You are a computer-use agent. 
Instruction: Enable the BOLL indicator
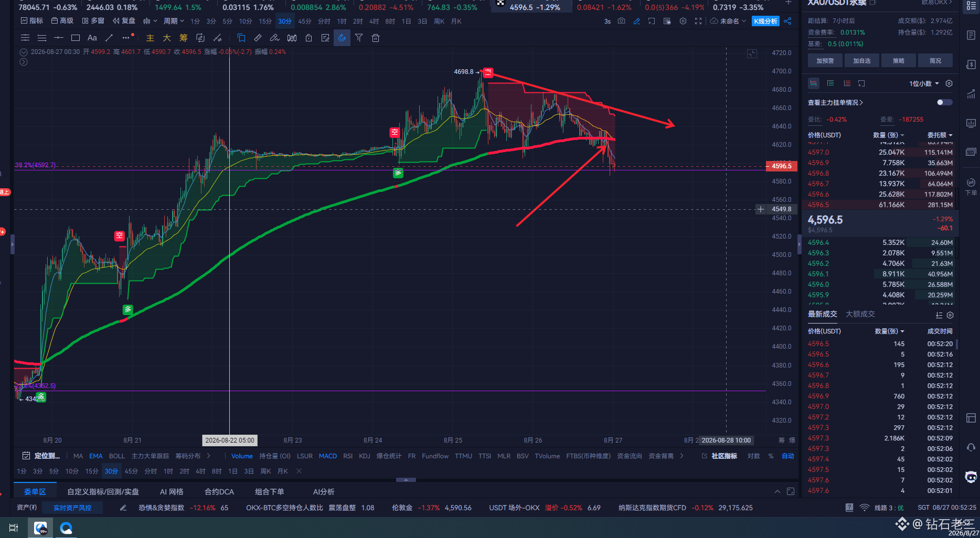pos(117,456)
